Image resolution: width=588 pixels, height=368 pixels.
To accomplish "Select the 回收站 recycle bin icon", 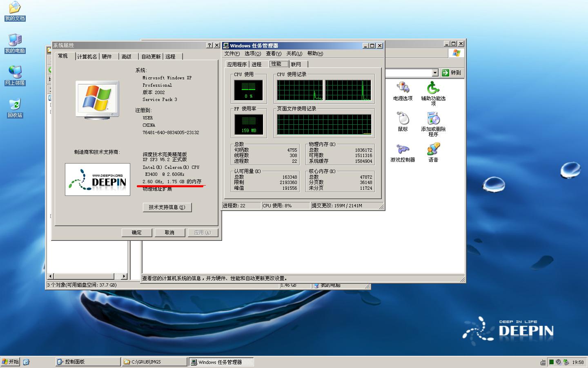I will [x=15, y=108].
